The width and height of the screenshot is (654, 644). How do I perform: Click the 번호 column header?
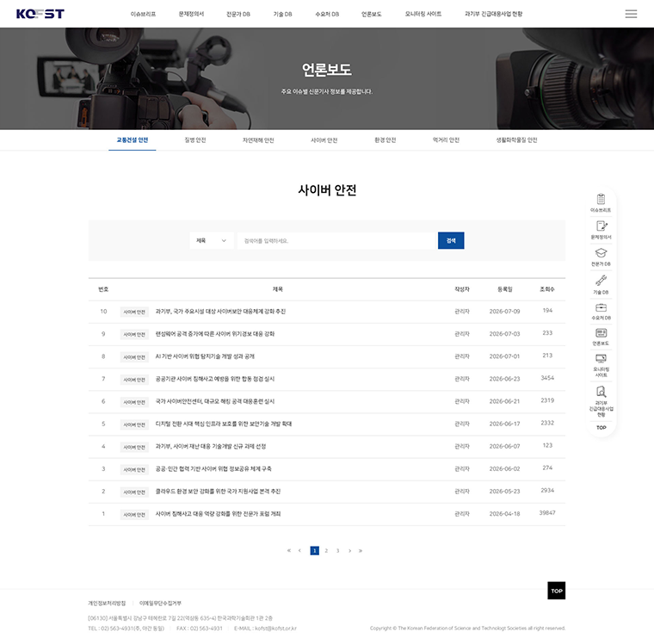pos(103,289)
